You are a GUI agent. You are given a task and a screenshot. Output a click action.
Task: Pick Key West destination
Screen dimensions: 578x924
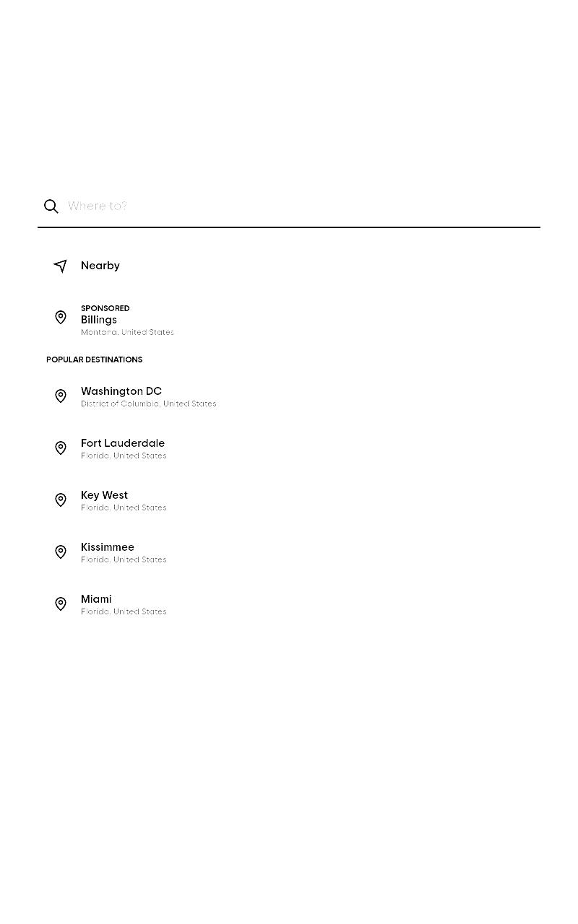[x=289, y=500]
